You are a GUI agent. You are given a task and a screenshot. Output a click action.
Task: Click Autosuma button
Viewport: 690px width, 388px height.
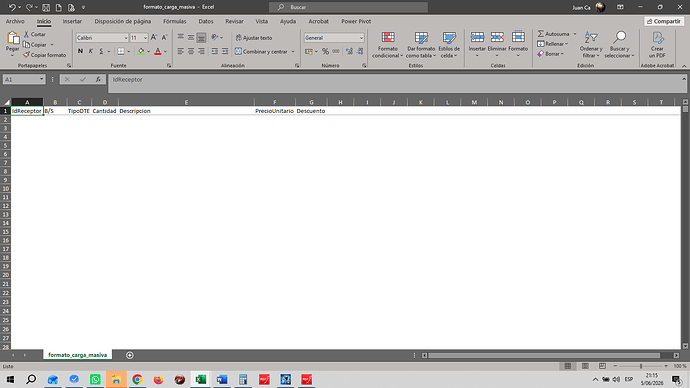553,34
